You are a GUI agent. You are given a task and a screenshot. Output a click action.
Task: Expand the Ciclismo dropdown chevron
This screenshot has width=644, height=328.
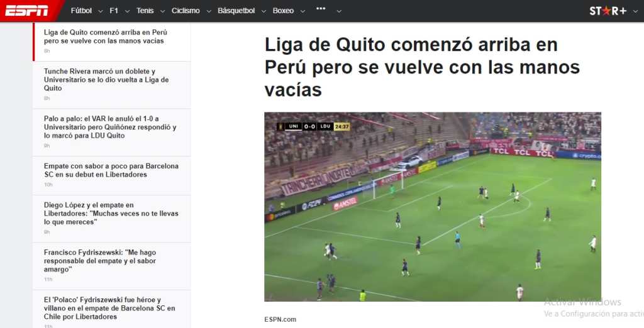click(209, 11)
